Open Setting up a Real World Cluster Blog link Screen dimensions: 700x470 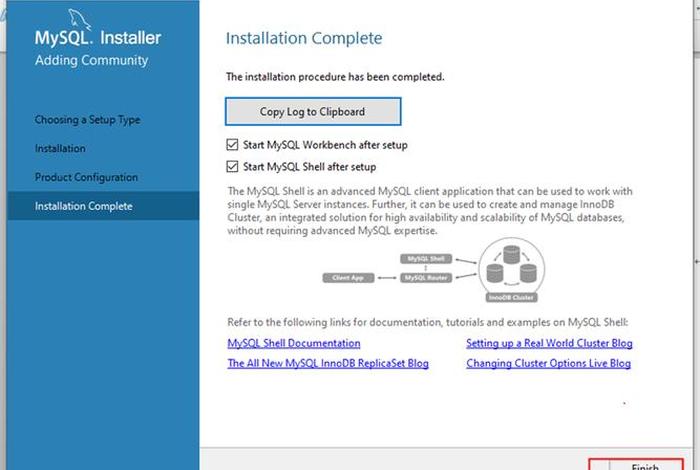[549, 343]
